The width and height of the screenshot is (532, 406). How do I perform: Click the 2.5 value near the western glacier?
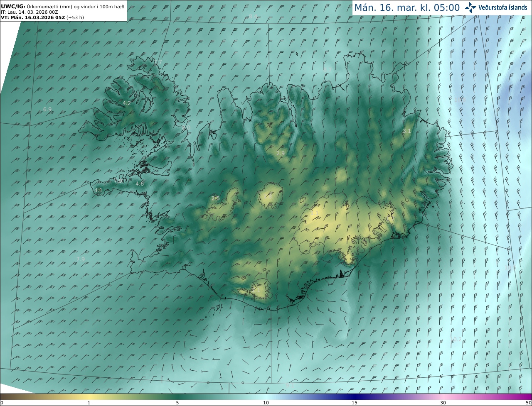(215, 198)
